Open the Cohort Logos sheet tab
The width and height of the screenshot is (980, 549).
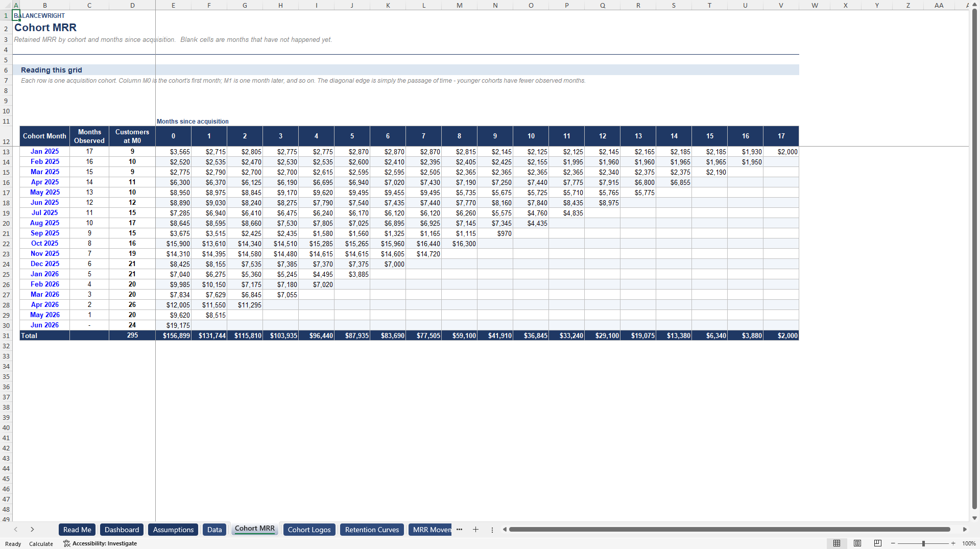click(x=309, y=530)
